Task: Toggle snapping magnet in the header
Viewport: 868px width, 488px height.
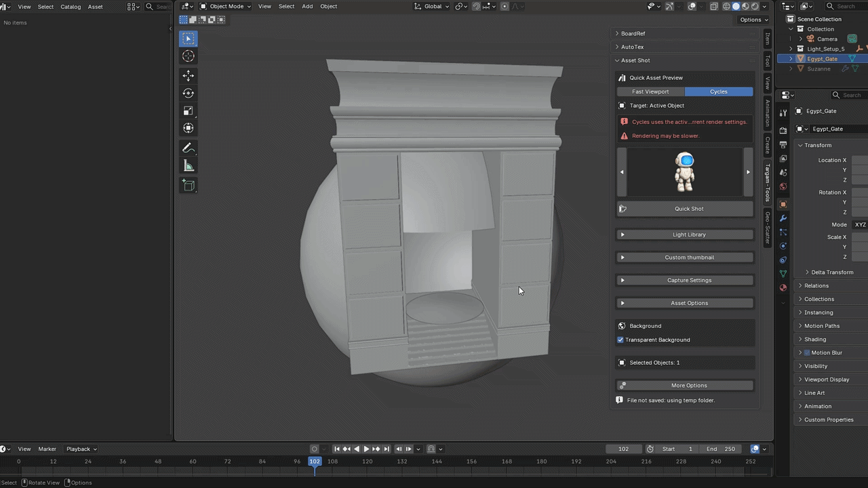Action: pyautogui.click(x=477, y=6)
